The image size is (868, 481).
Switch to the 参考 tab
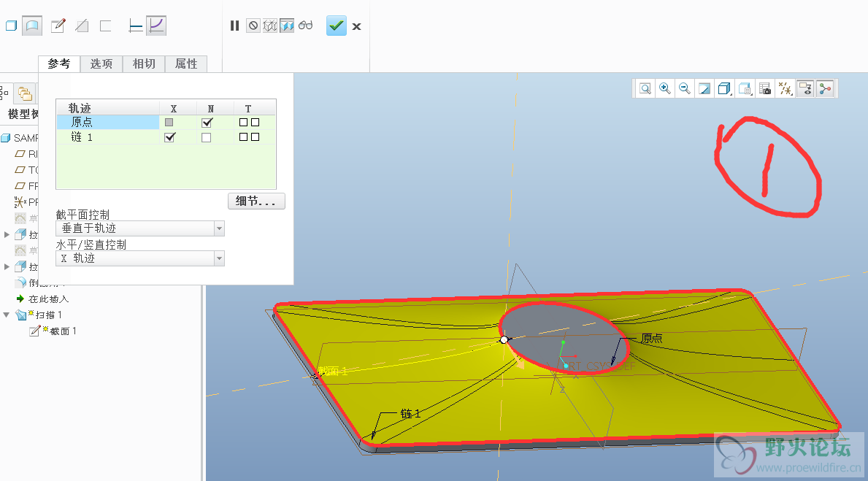tap(59, 64)
